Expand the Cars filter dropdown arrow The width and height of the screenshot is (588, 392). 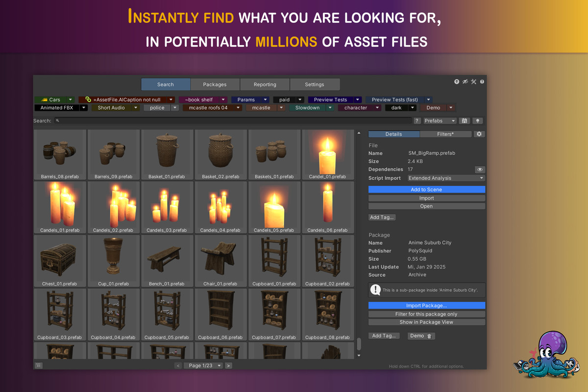click(x=69, y=99)
